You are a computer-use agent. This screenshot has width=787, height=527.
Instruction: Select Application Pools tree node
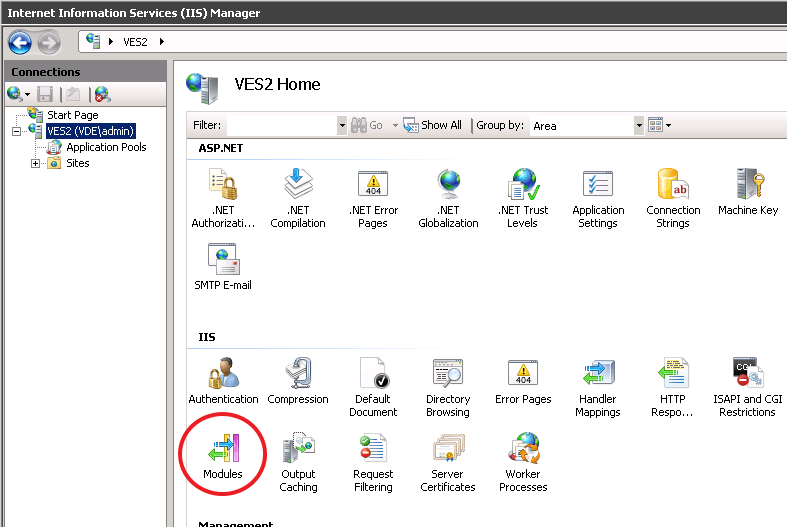point(106,147)
